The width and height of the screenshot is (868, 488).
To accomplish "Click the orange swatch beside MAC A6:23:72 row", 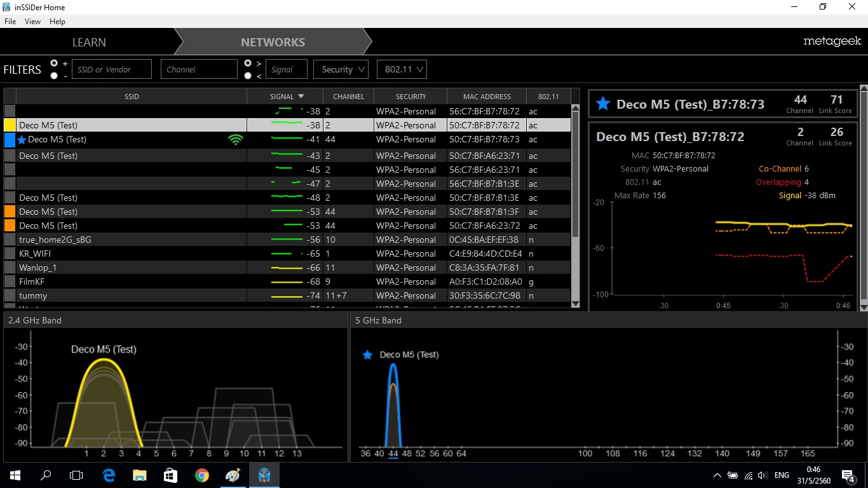I will coord(10,226).
